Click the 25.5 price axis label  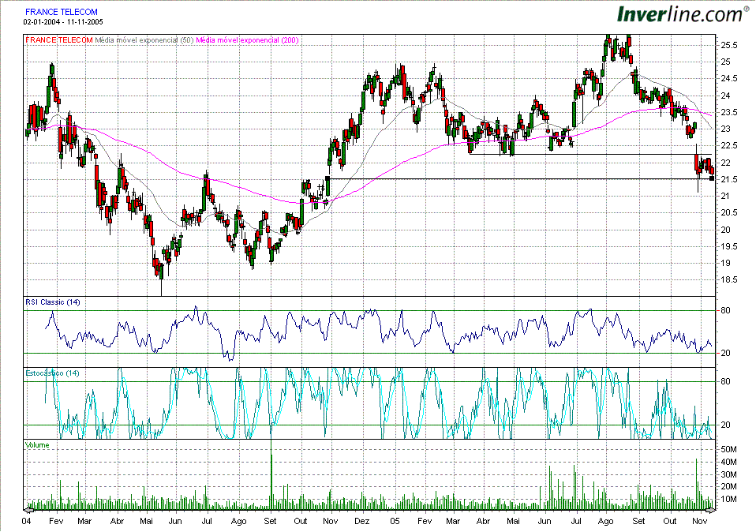(729, 45)
